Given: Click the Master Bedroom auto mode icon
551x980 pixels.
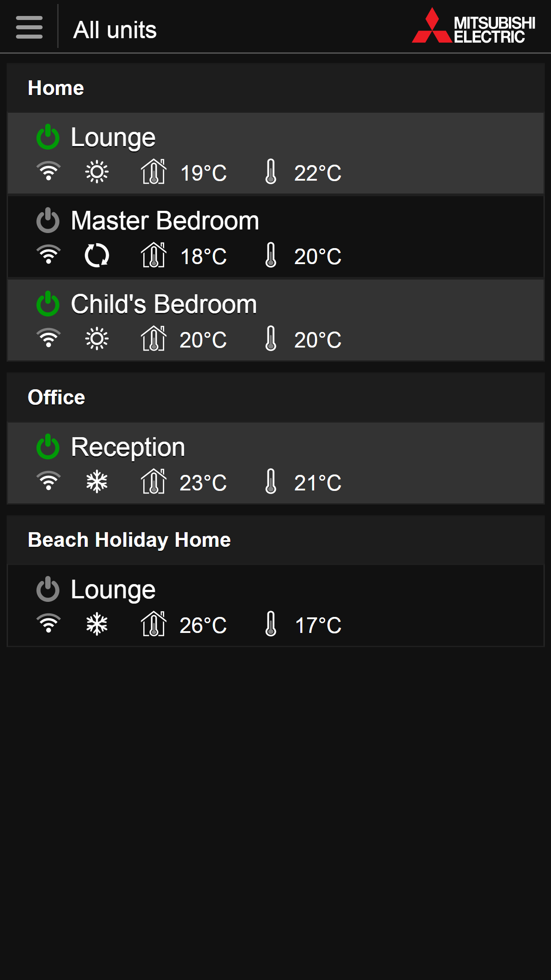Looking at the screenshot, I should tap(97, 256).
